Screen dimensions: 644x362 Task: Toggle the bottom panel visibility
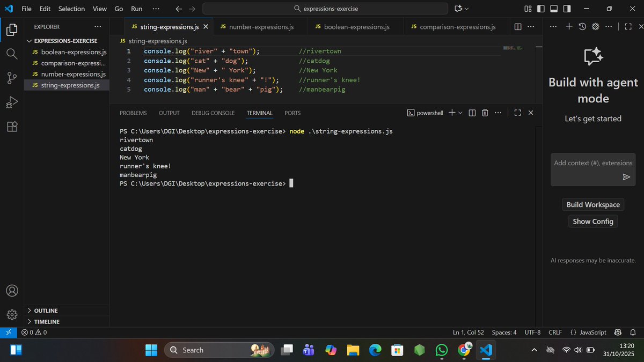pos(553,9)
